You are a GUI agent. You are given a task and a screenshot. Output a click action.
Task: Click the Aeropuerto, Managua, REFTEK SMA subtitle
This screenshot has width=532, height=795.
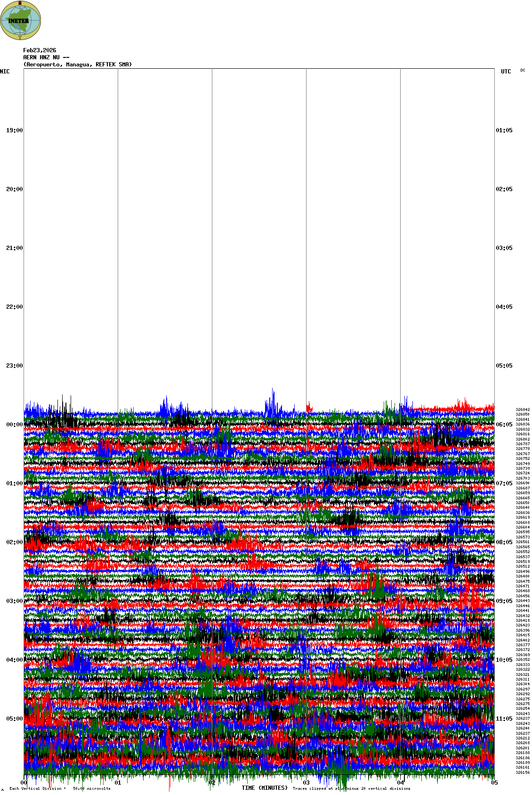(78, 64)
